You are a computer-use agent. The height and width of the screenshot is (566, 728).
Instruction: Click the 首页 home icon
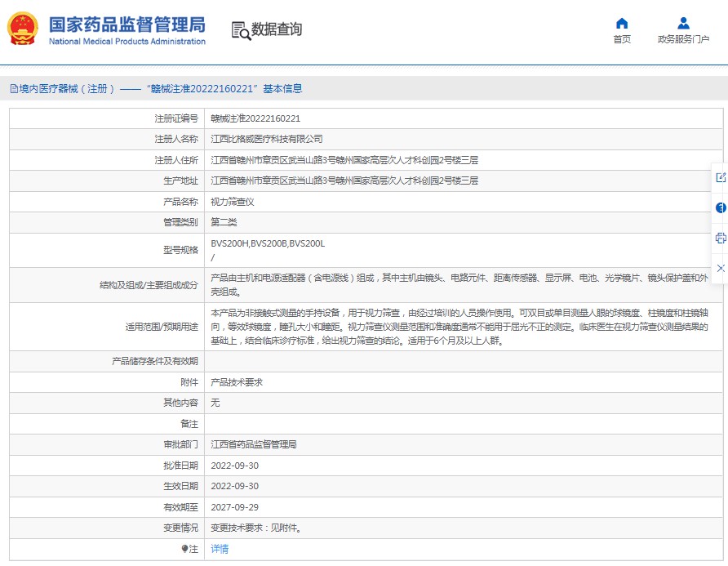pyautogui.click(x=622, y=23)
